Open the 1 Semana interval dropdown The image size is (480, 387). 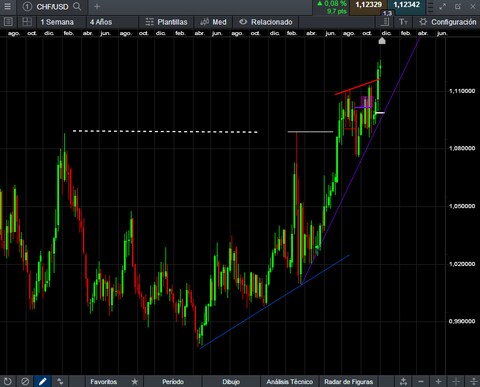(x=57, y=22)
